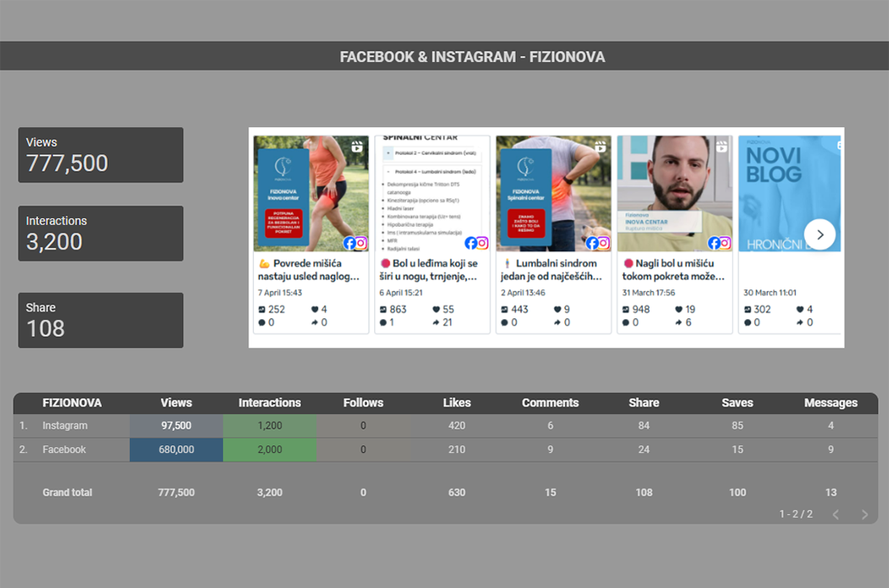The image size is (889, 588).
Task: Click the Reels icon on Povrede mišića post
Action: (356, 147)
